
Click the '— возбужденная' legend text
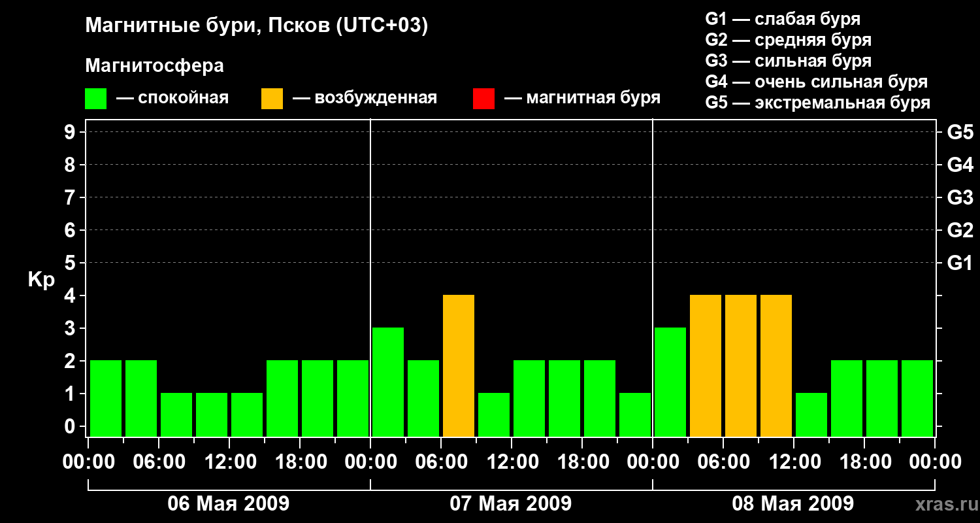365,98
